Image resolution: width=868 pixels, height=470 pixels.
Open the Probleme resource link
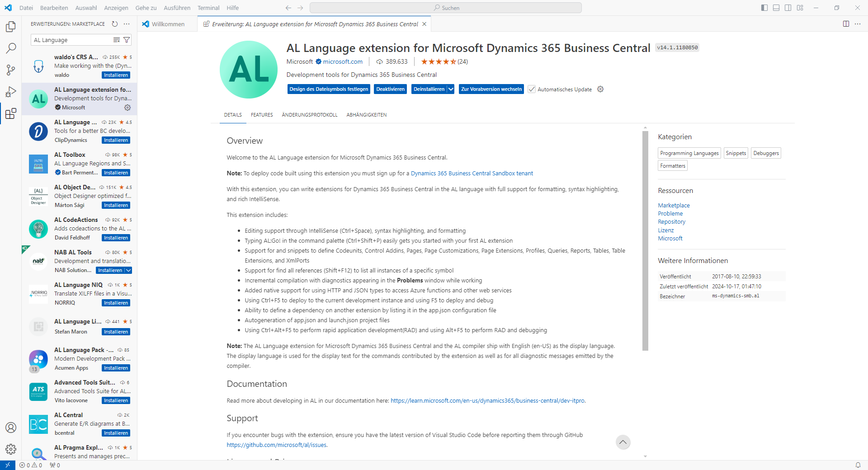[670, 213]
